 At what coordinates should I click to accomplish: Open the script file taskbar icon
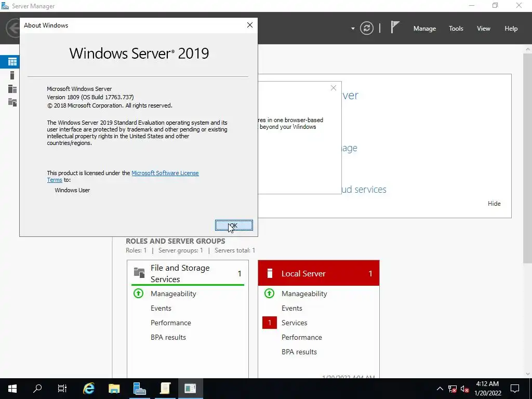click(x=165, y=388)
